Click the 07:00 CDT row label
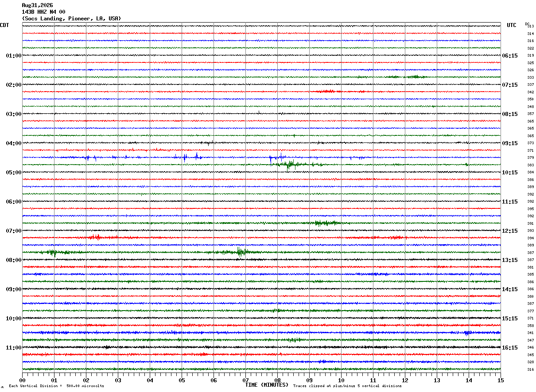The height and width of the screenshot is (392, 536). (x=14, y=231)
